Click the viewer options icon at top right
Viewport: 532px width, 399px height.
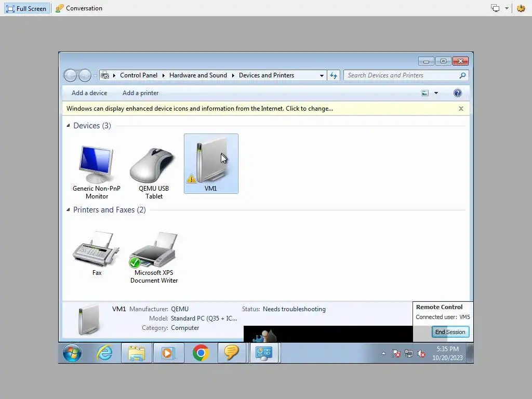coord(521,8)
